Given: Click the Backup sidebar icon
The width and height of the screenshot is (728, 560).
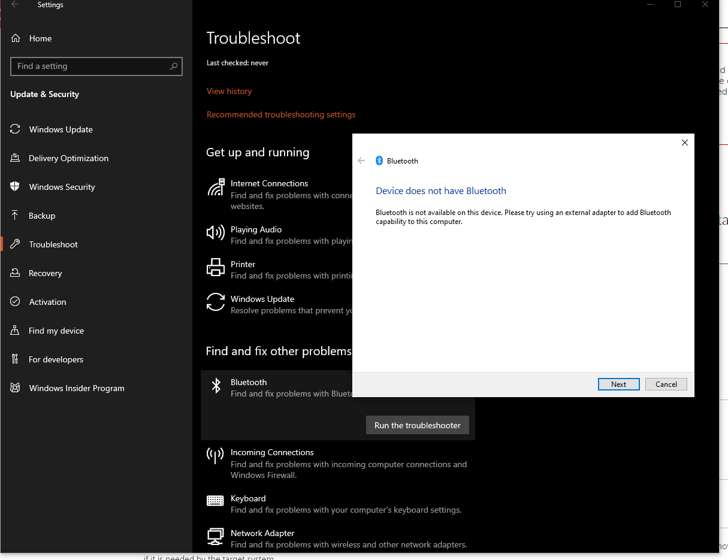Looking at the screenshot, I should 16,216.
